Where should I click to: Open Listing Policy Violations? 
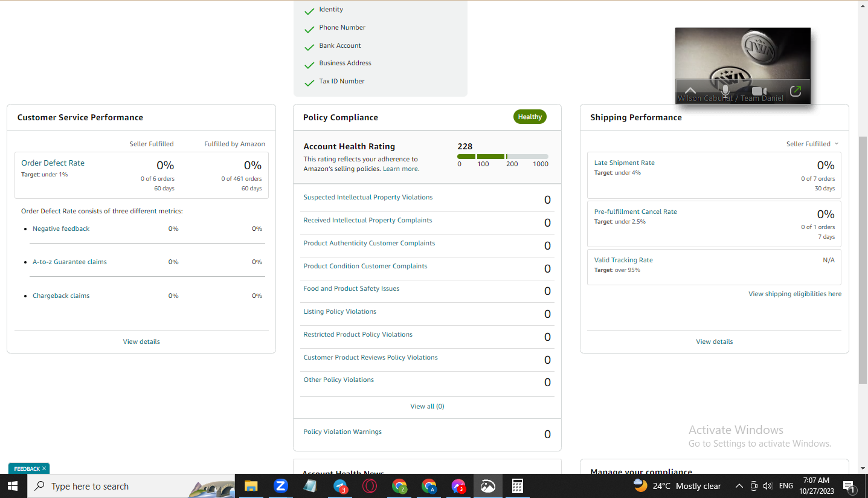click(339, 311)
